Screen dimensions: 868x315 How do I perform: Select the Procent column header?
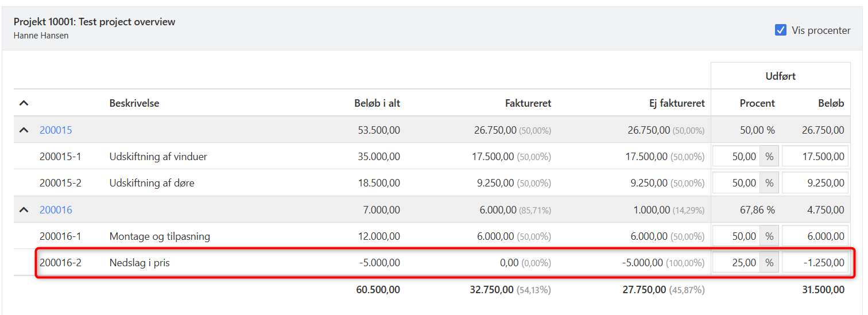click(x=757, y=103)
